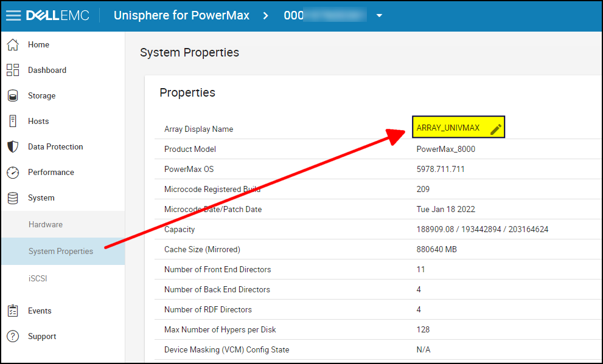Click the Hosts server icon
The image size is (603, 364).
tap(13, 121)
